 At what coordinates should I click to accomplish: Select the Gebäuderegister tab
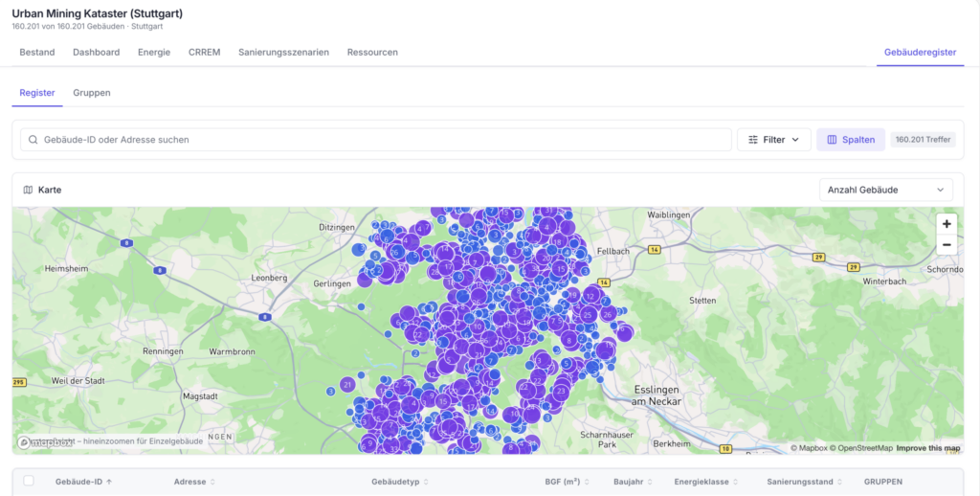point(920,52)
